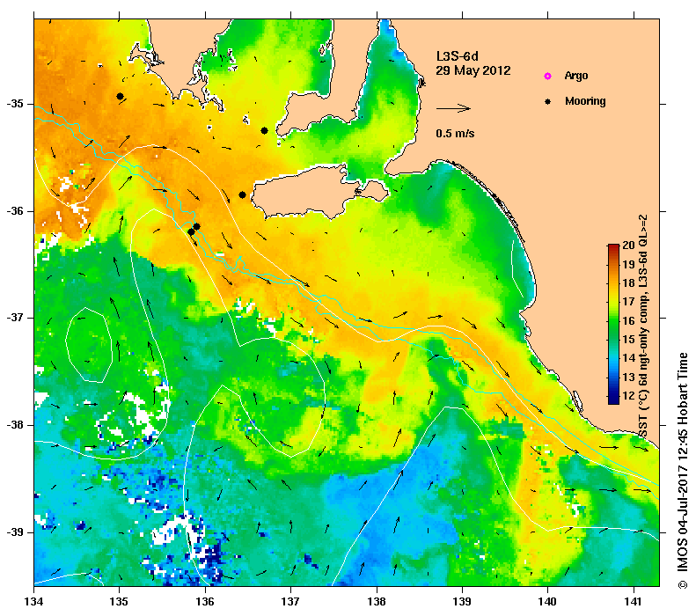
Task: Click longitude axis label '134'
Action: tap(34, 602)
